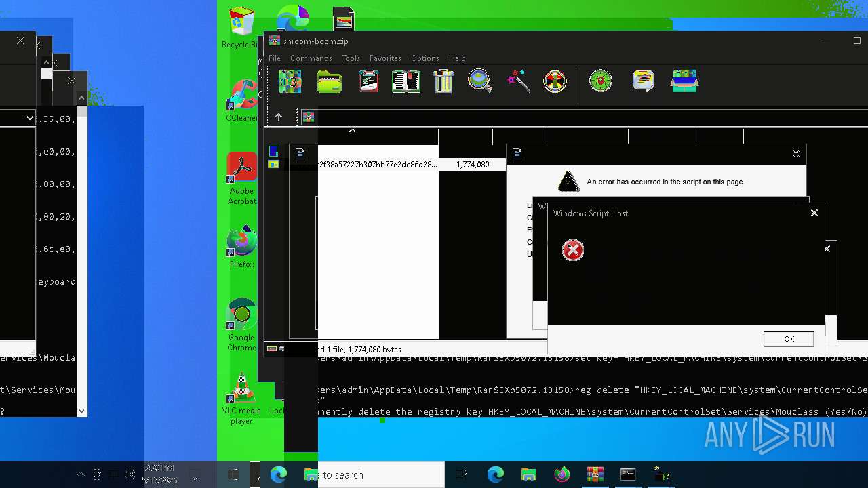
Task: Open the Microsoft Edge desktop icon
Action: pyautogui.click(x=293, y=19)
